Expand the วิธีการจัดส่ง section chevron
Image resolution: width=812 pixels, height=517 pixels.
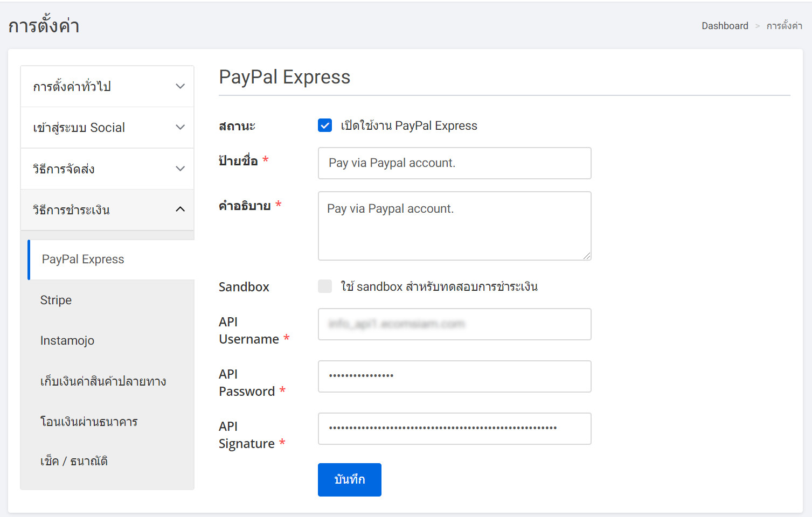tap(181, 169)
